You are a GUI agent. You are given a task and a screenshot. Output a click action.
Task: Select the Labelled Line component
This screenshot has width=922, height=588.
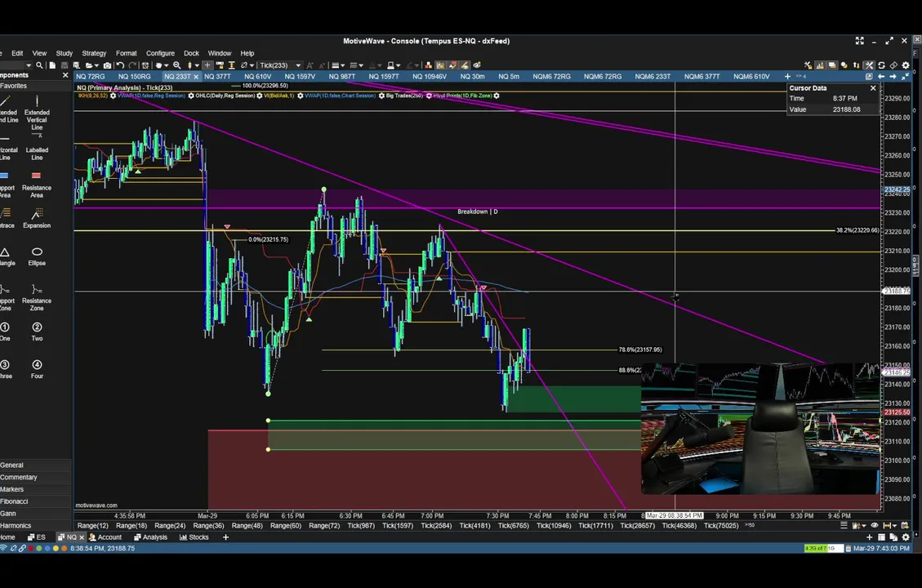point(37,147)
